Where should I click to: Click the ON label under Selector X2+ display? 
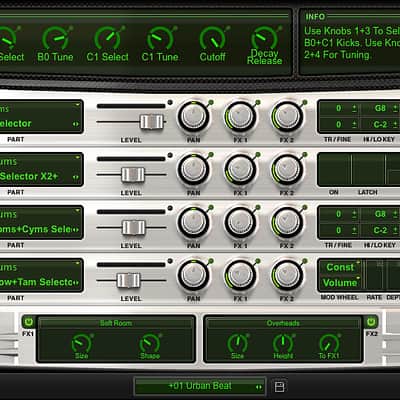coord(334,192)
